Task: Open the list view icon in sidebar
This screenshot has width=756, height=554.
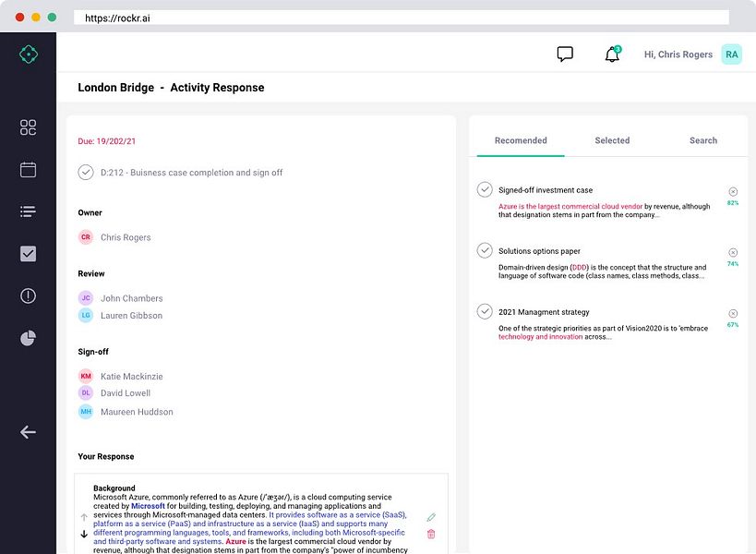Action: coord(28,211)
